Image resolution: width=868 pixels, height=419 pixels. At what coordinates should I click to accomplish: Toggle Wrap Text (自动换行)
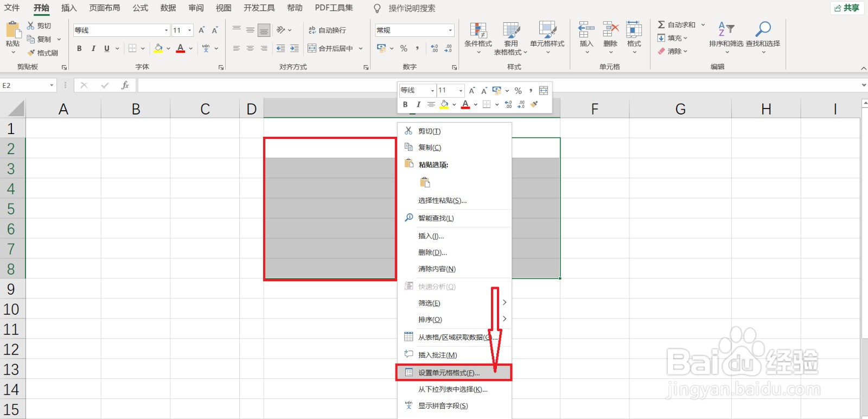pyautogui.click(x=327, y=30)
